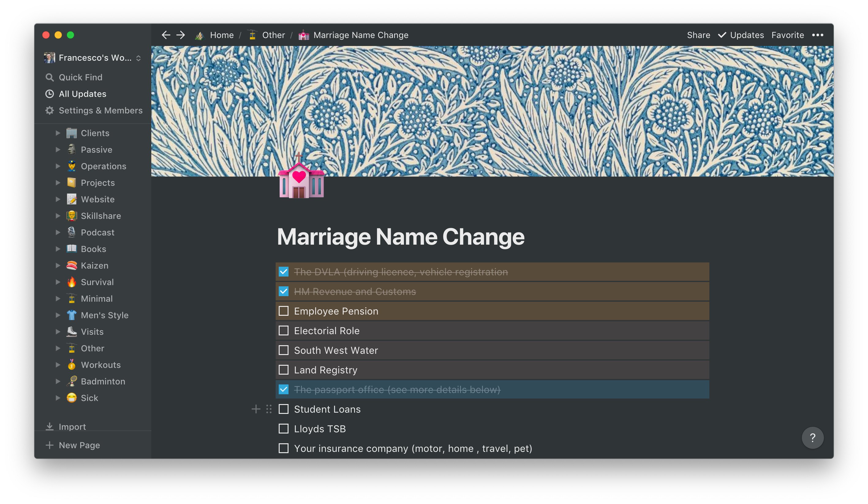The width and height of the screenshot is (868, 504).
Task: Click the help question mark button
Action: click(813, 437)
